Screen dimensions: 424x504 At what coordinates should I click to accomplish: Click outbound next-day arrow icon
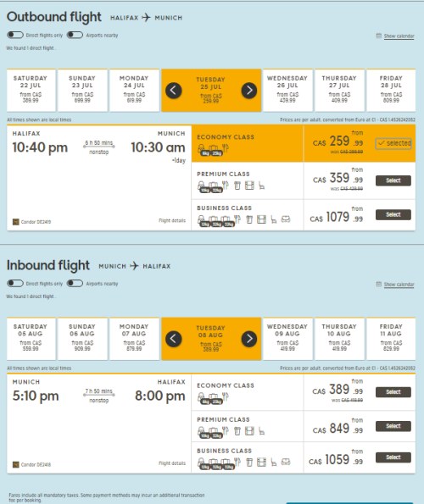point(249,91)
